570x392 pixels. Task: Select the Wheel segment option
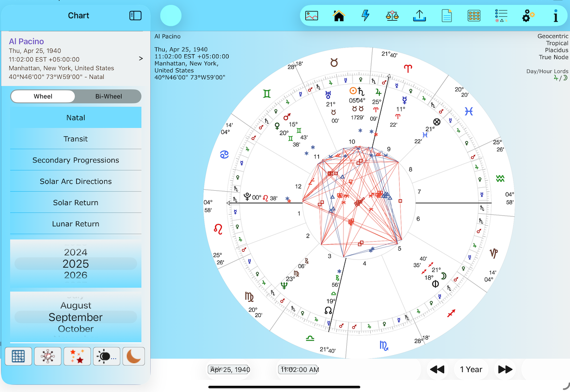coord(43,96)
